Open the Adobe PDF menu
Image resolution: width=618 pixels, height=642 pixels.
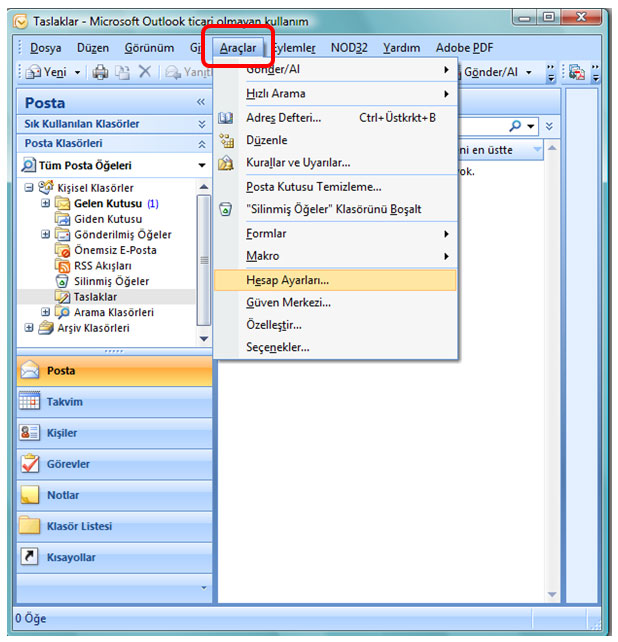point(464,48)
